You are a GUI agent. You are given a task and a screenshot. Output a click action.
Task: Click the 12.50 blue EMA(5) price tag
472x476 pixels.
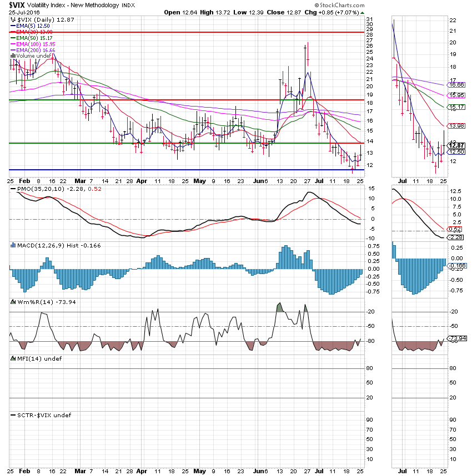[x=458, y=151]
